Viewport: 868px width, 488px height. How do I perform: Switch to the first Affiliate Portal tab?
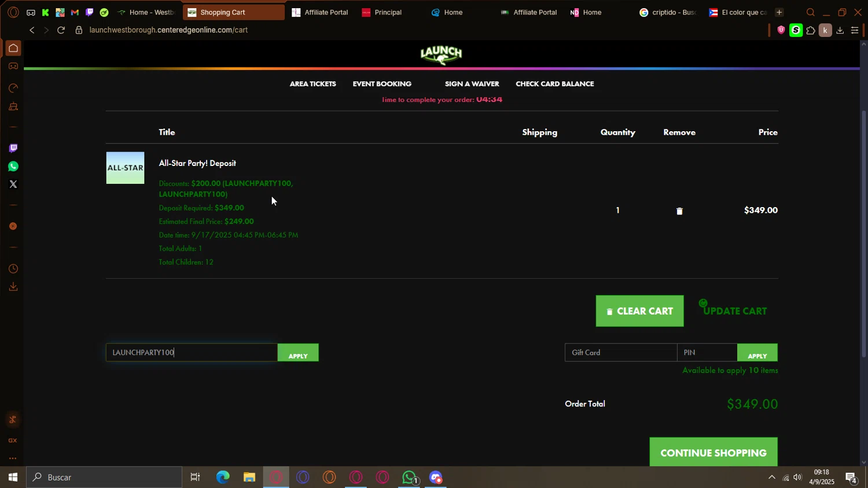[x=320, y=12]
